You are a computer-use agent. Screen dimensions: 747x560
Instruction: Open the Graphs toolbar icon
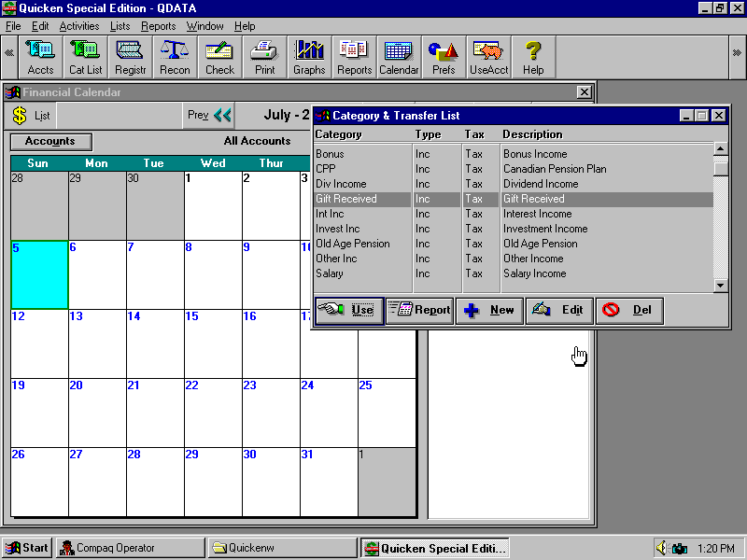tap(310, 57)
